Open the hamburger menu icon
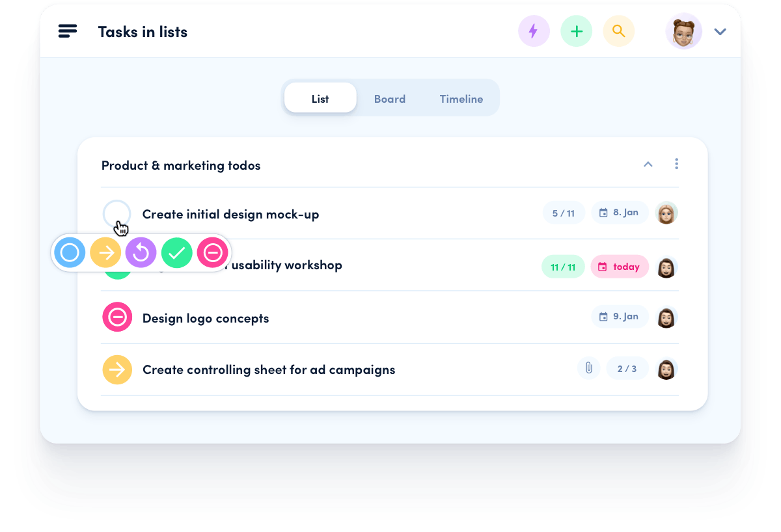Viewport: 781px width, 532px height. pos(68,31)
